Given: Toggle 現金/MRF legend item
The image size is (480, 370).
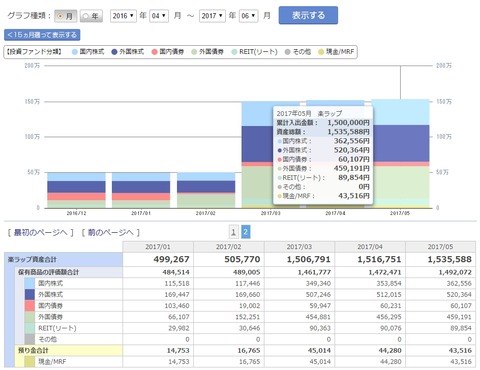Looking at the screenshot, I should point(336,52).
